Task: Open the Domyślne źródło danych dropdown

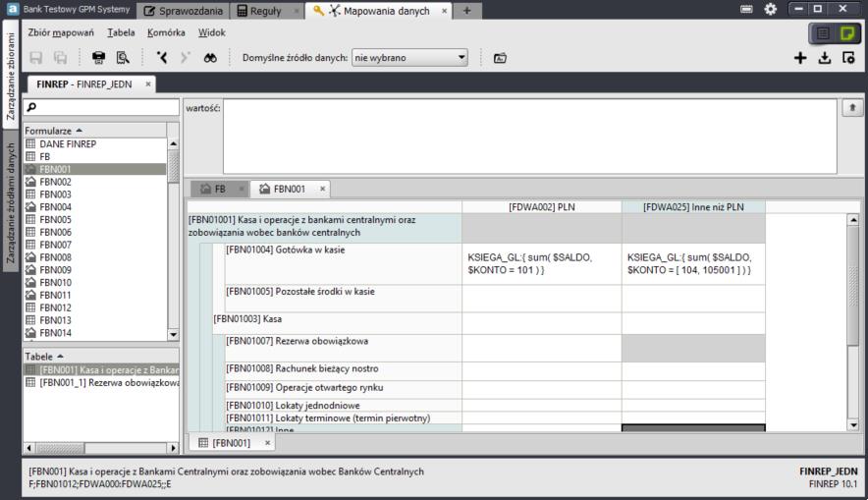Action: (x=409, y=58)
